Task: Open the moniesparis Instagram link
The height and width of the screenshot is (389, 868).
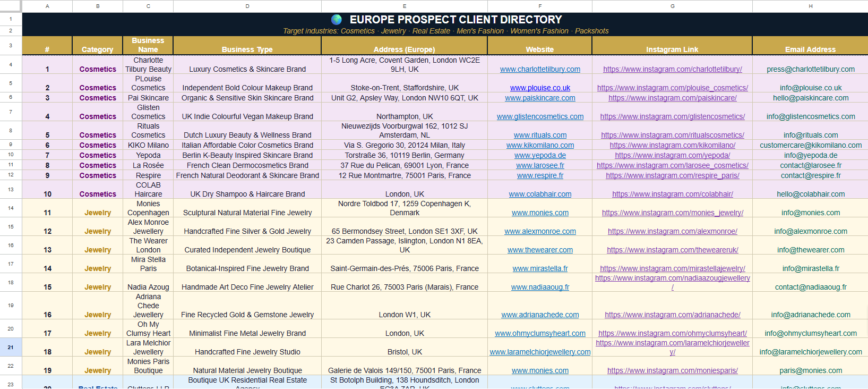Action: click(x=672, y=370)
